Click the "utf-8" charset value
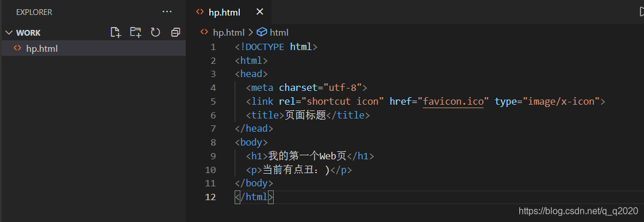644x222 pixels. [343, 87]
